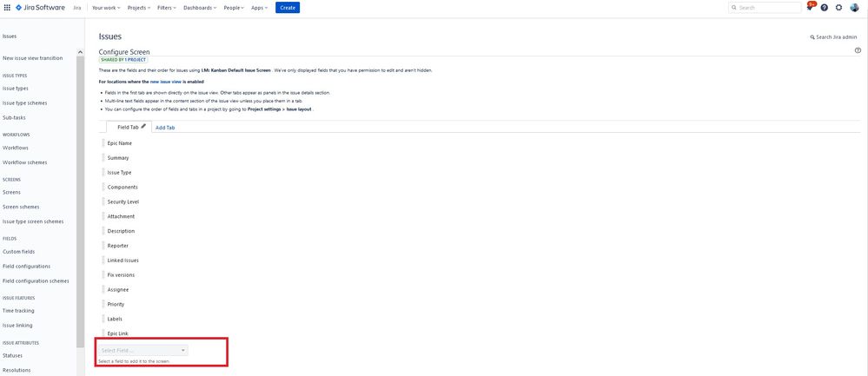868x376 pixels.
Task: Click the drag handle for Security Level
Action: pyautogui.click(x=103, y=201)
